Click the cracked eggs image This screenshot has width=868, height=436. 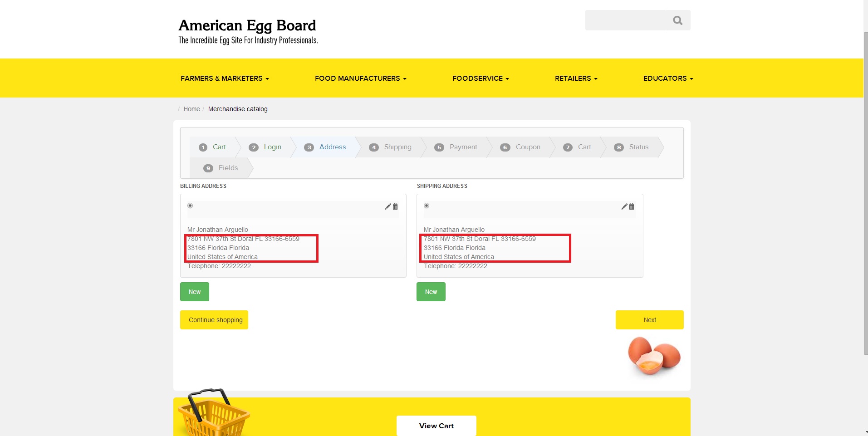click(x=654, y=356)
